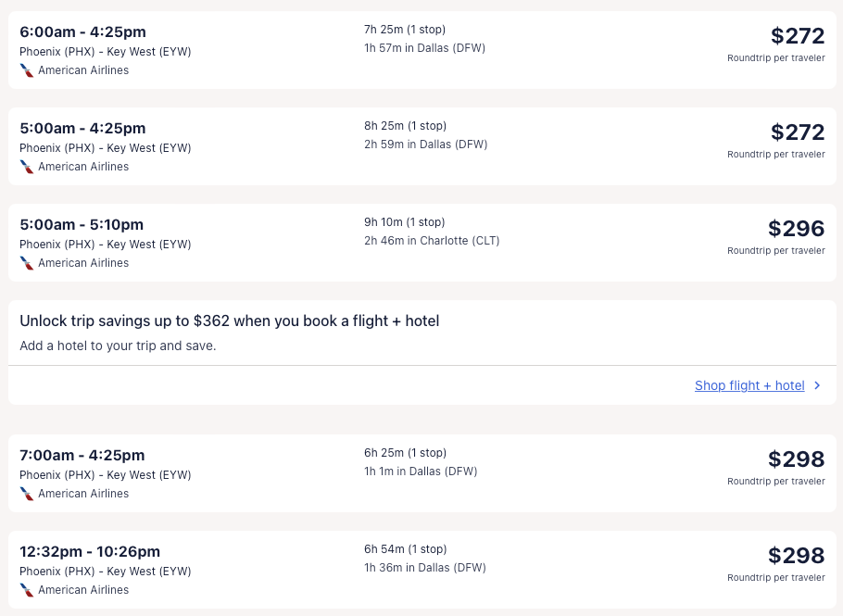843x616 pixels.
Task: Select the 7h 25m (1 stop) duration
Action: [405, 30]
